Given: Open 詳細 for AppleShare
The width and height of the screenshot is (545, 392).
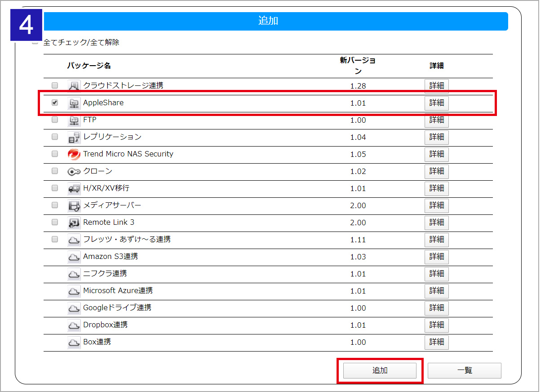Looking at the screenshot, I should [x=437, y=103].
